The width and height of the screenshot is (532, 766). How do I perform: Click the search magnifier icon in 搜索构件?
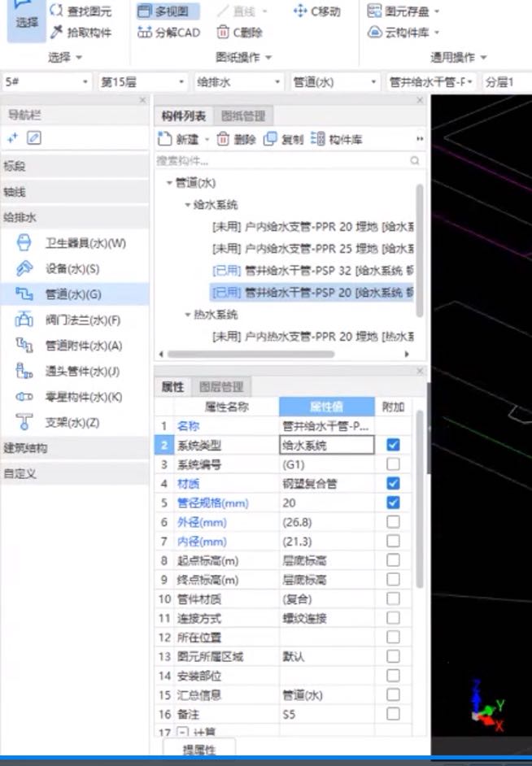415,160
